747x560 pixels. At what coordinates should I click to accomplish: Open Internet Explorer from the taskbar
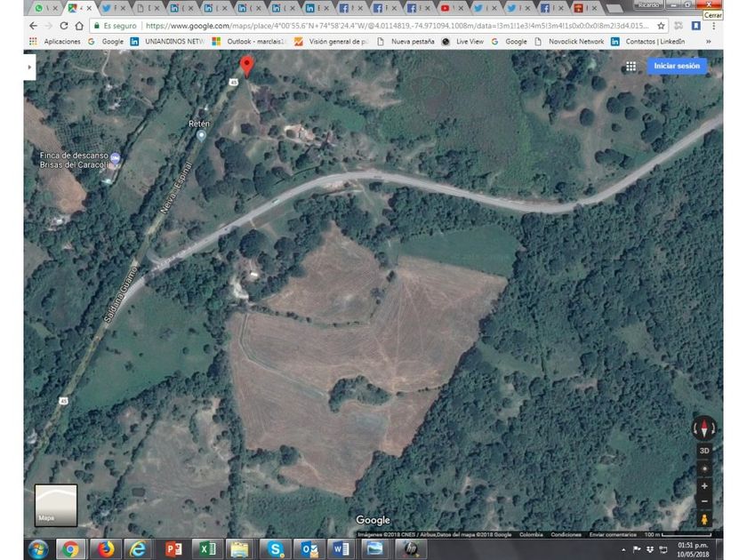tap(138, 549)
